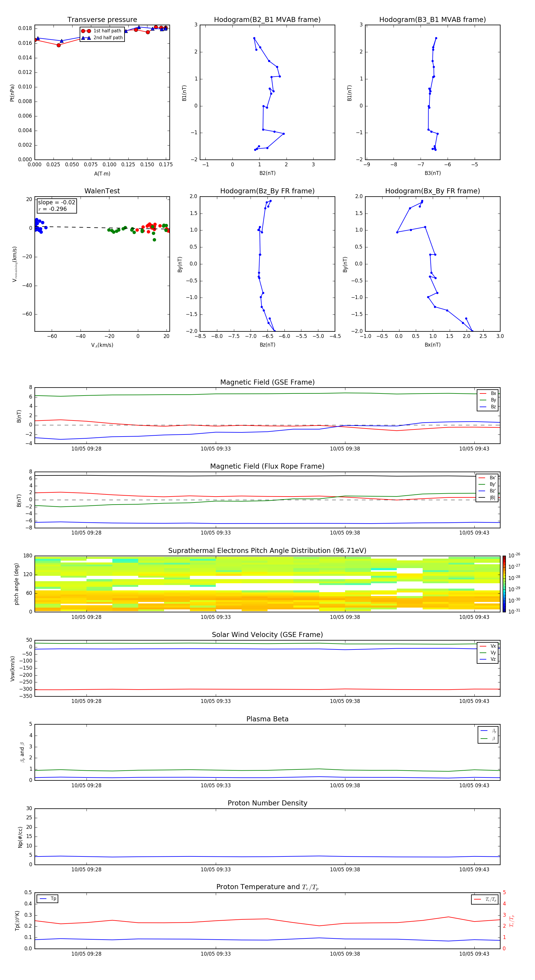Select the Vx entry in solar wind legend

(x=488, y=647)
